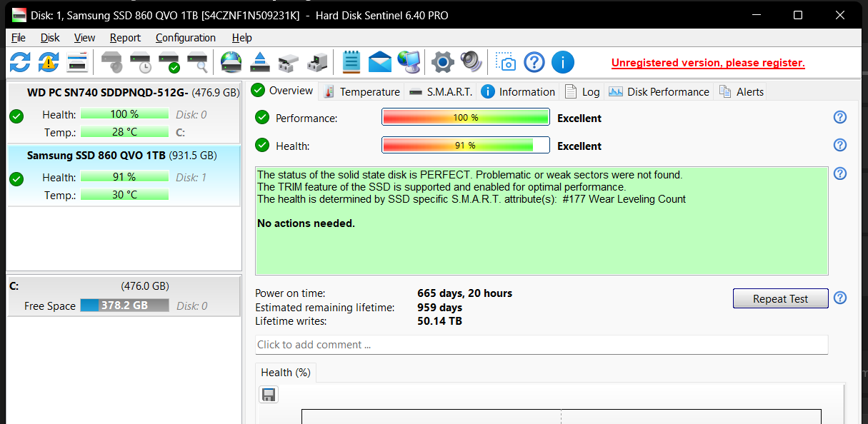Click the refresh icon with yellow warning
The height and width of the screenshot is (424, 868).
tap(49, 62)
